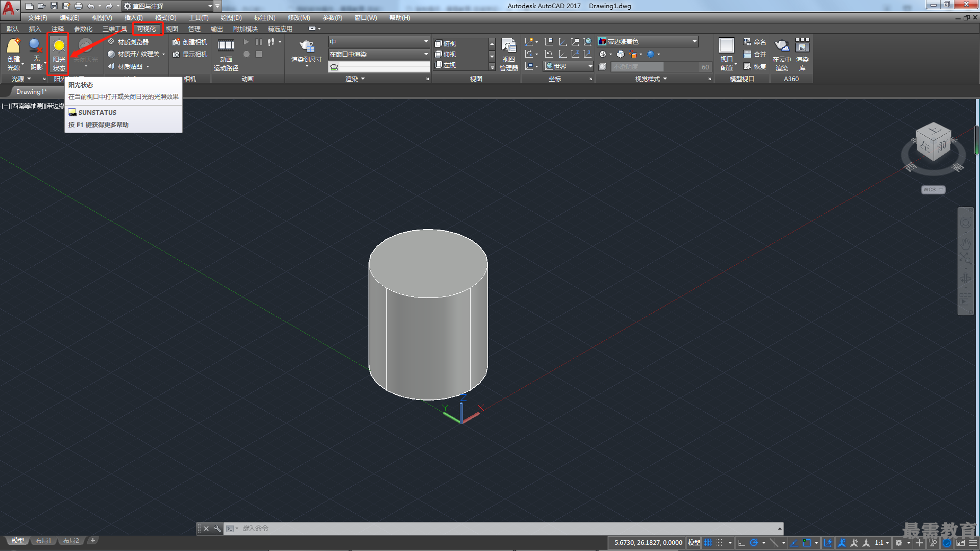
Task: Click the Undo arrow icon
Action: [91, 6]
